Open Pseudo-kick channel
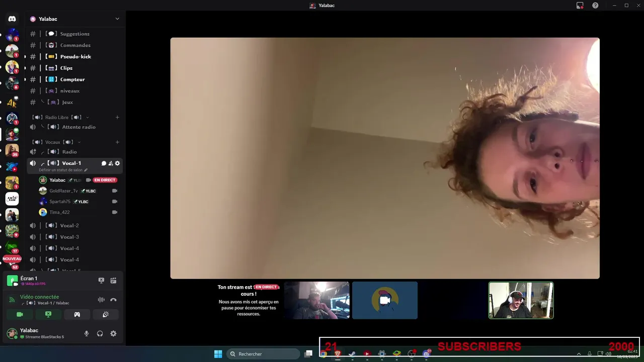 (x=74, y=57)
